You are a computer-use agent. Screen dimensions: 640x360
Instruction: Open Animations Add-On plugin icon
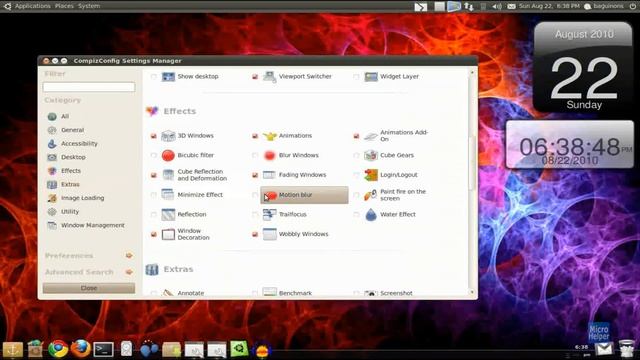coord(371,136)
